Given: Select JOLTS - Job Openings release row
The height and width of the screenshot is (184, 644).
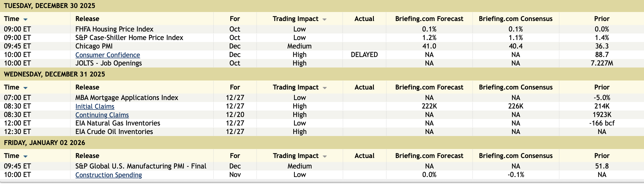Looking at the screenshot, I should 108,63.
